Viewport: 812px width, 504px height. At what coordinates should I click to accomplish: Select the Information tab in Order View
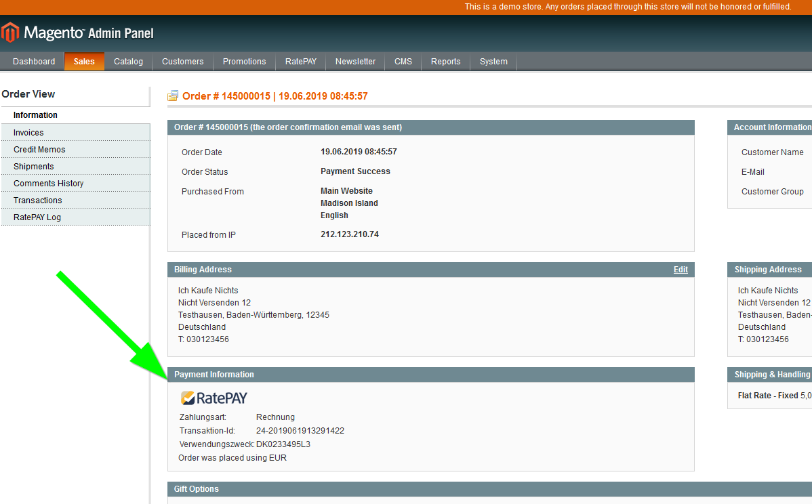(35, 115)
